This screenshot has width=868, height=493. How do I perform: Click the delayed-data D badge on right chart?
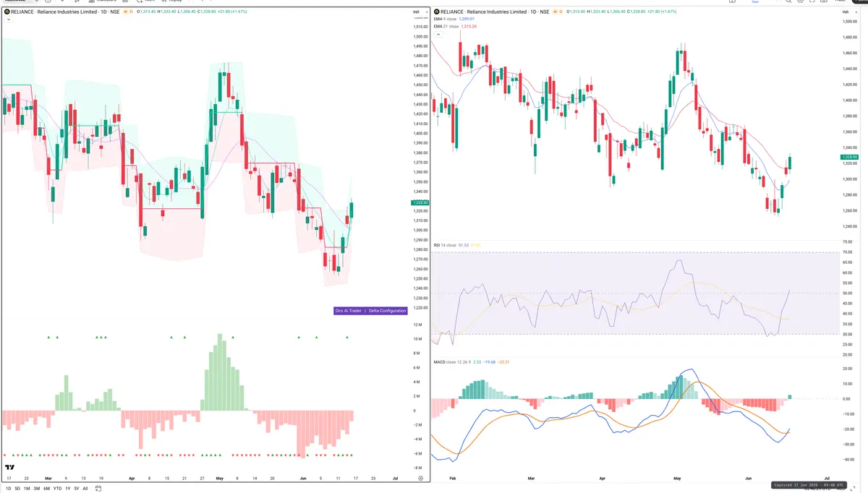(x=561, y=12)
